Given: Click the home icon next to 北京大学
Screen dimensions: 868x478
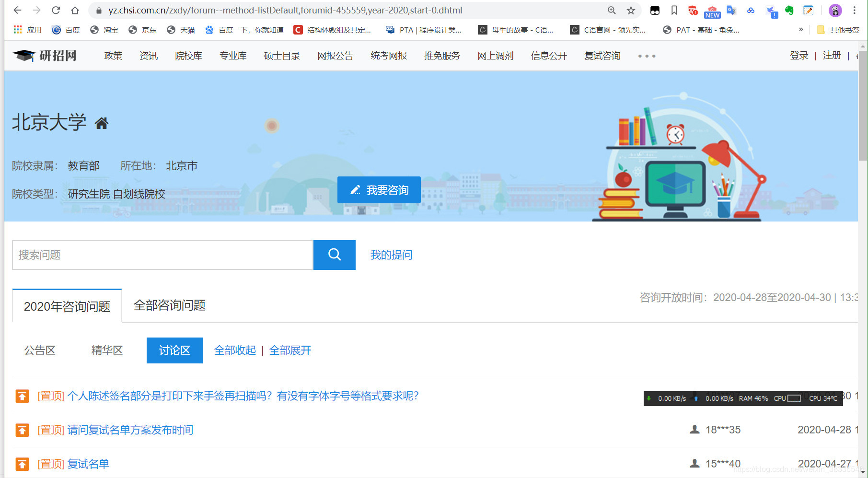Looking at the screenshot, I should click(x=102, y=124).
